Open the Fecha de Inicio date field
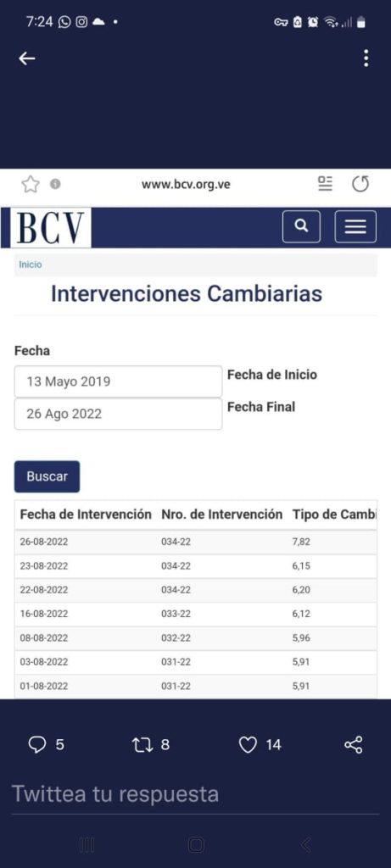The image size is (391, 868). [x=118, y=381]
